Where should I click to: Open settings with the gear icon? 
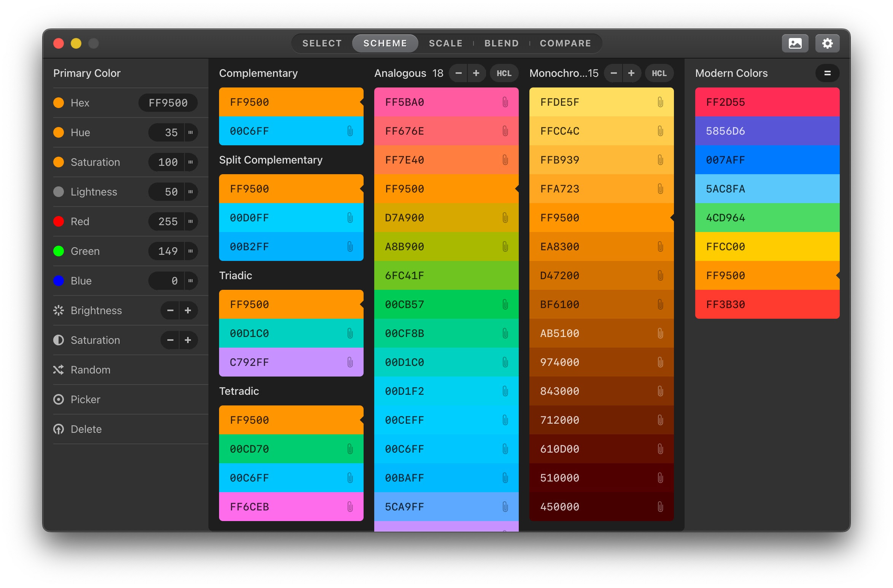click(827, 43)
